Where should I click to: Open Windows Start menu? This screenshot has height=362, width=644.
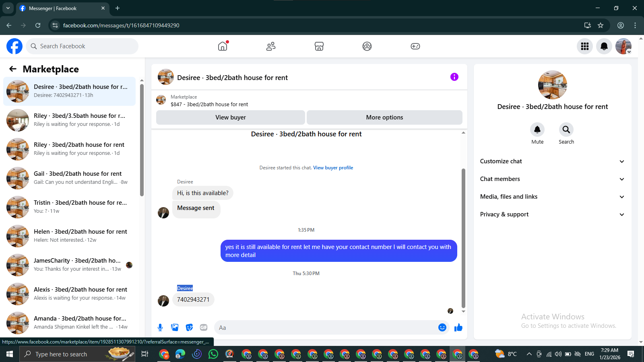[x=10, y=354]
